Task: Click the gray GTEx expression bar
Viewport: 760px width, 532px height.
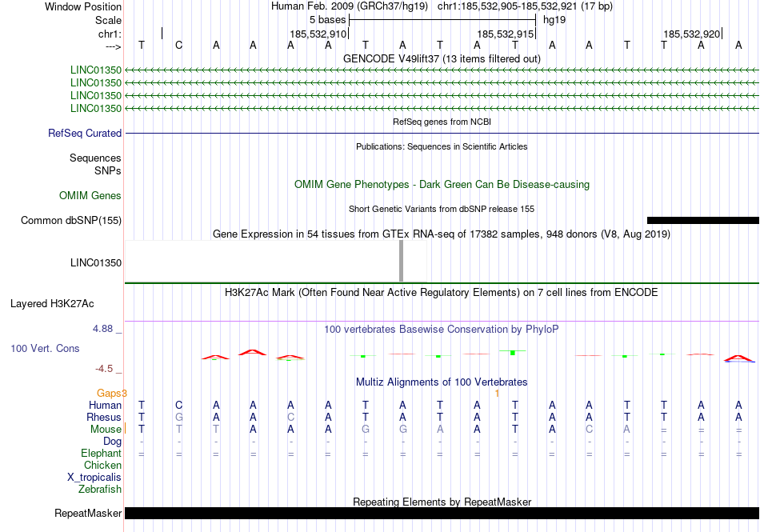Action: pos(401,261)
